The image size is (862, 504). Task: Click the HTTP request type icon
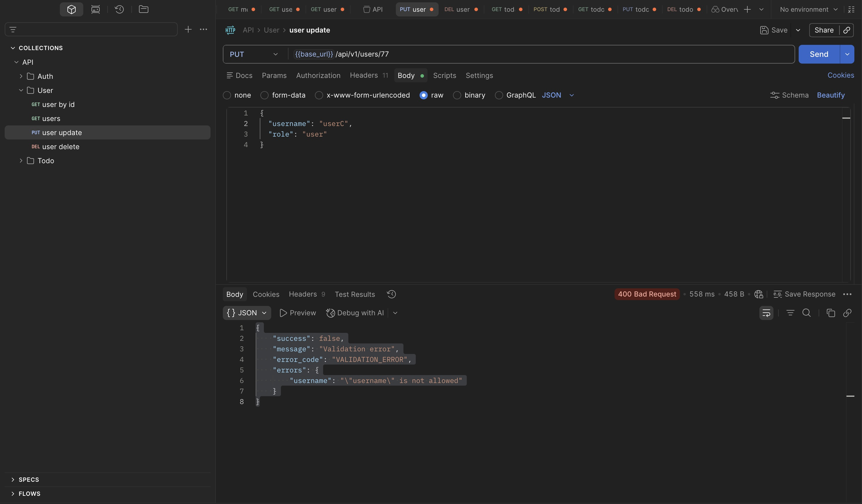click(230, 30)
